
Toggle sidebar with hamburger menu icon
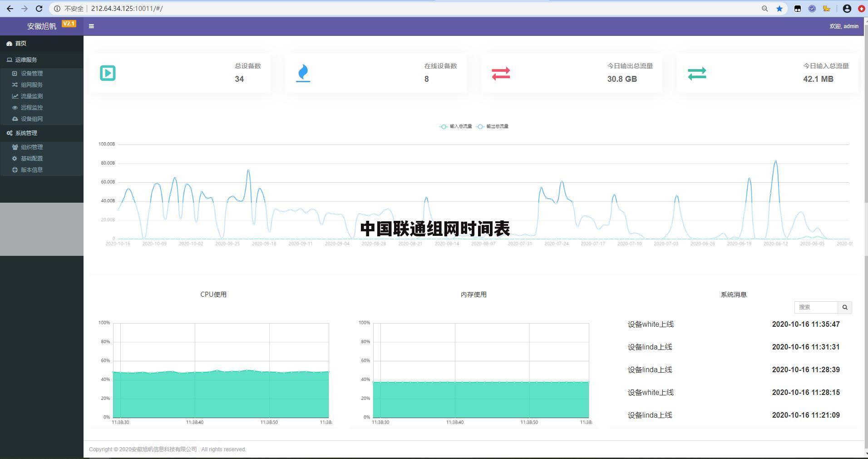click(x=91, y=26)
